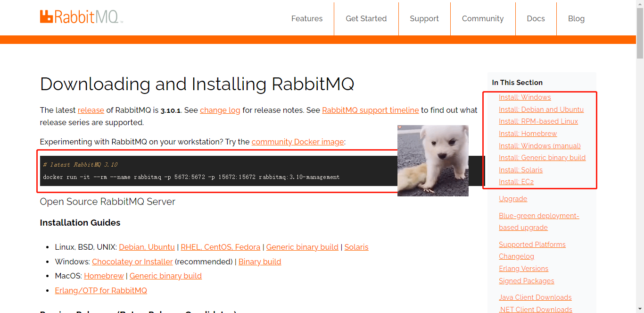The width and height of the screenshot is (644, 313).
Task: Click the 'Installation Guides' heading
Action: [80, 223]
